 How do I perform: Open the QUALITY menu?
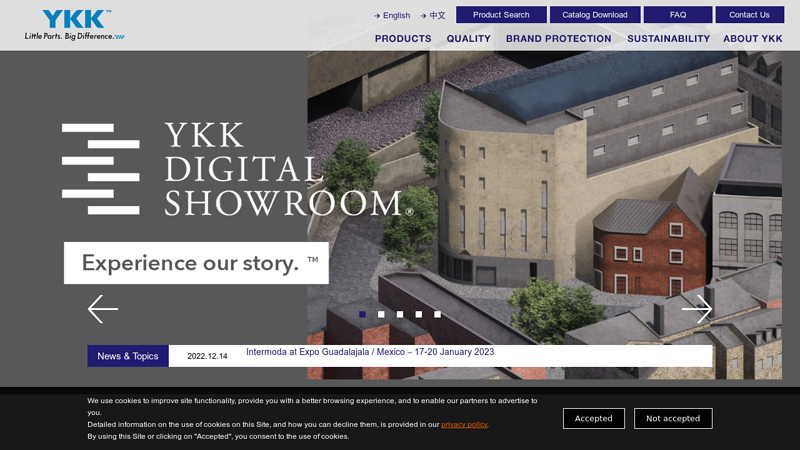click(468, 39)
